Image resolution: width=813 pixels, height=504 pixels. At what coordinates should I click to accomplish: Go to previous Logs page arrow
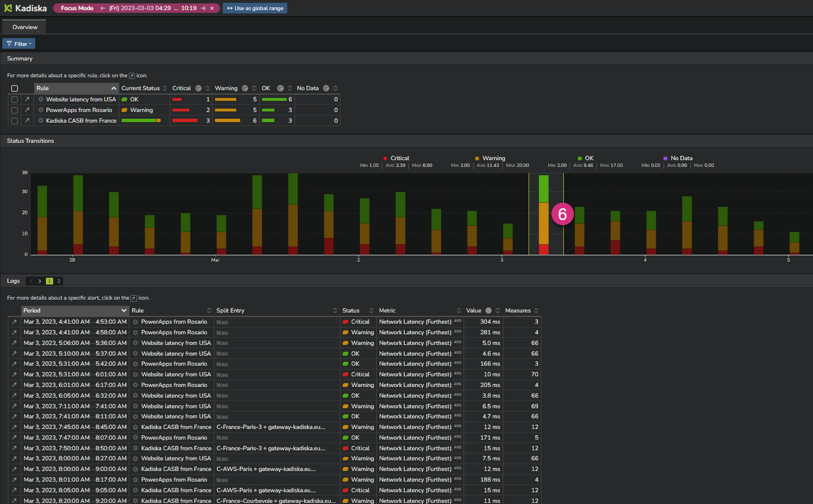point(31,281)
